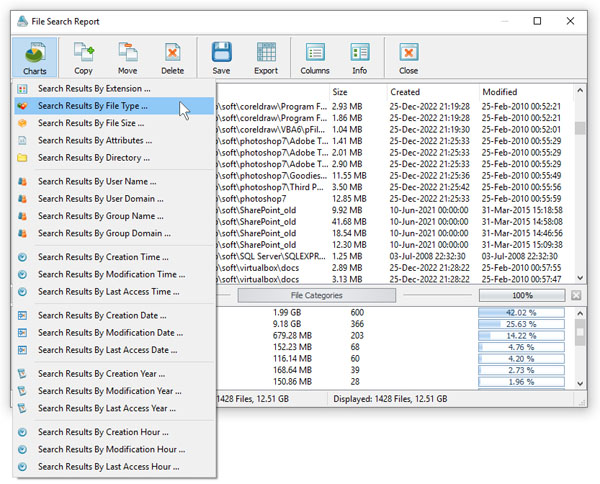Click the File Search Report app icon
The width and height of the screenshot is (600, 484).
pyautogui.click(x=23, y=21)
